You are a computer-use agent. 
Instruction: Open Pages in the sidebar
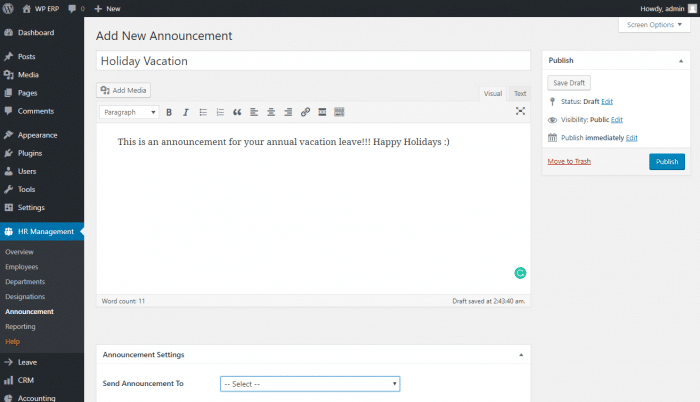point(42,93)
